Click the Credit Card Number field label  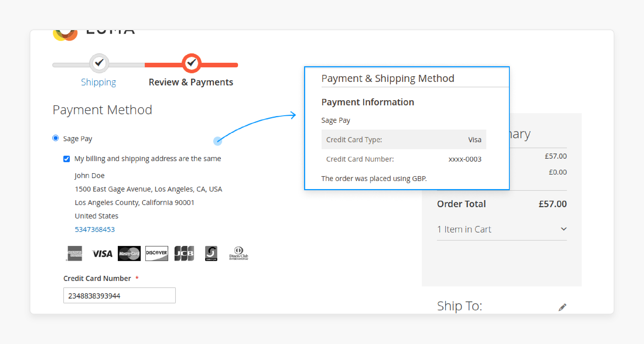tap(97, 279)
